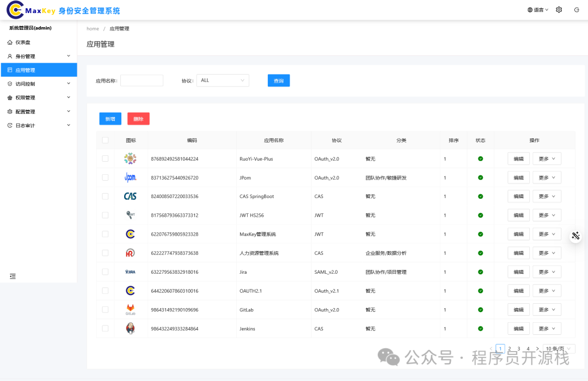The width and height of the screenshot is (588, 381).
Task: Click the Jira application icon
Action: click(x=130, y=272)
